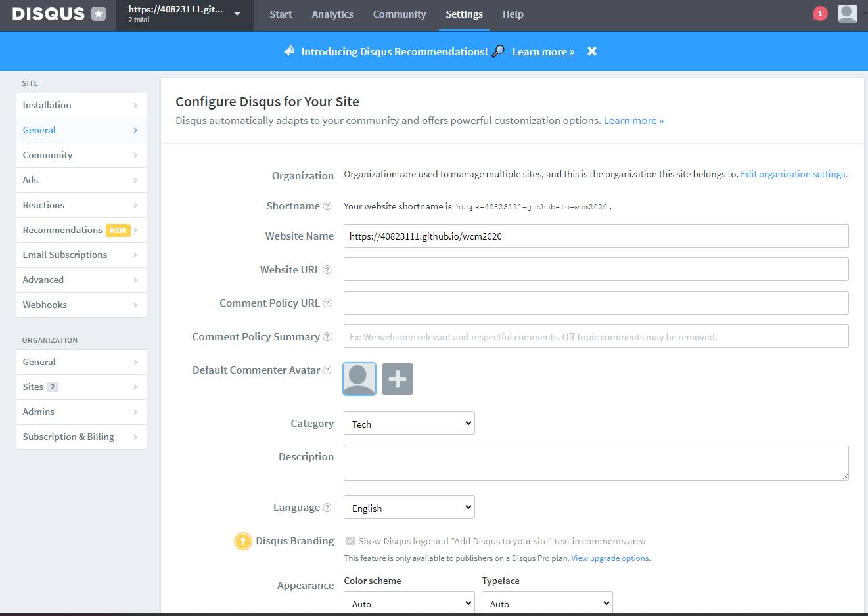Viewport: 868px width, 616px height.
Task: Click the magnifier icon in the banner
Action: [498, 51]
